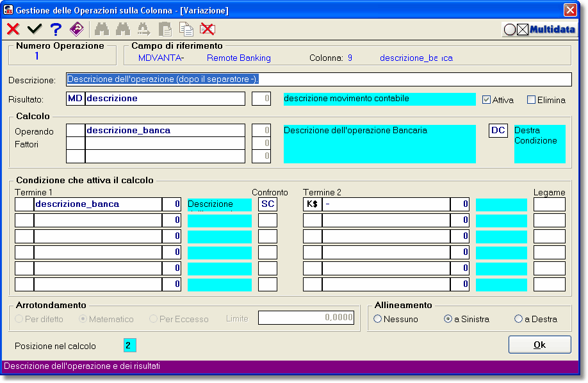Enable the Elimina checkbox
Screen dimensions: 588x383
[532, 100]
